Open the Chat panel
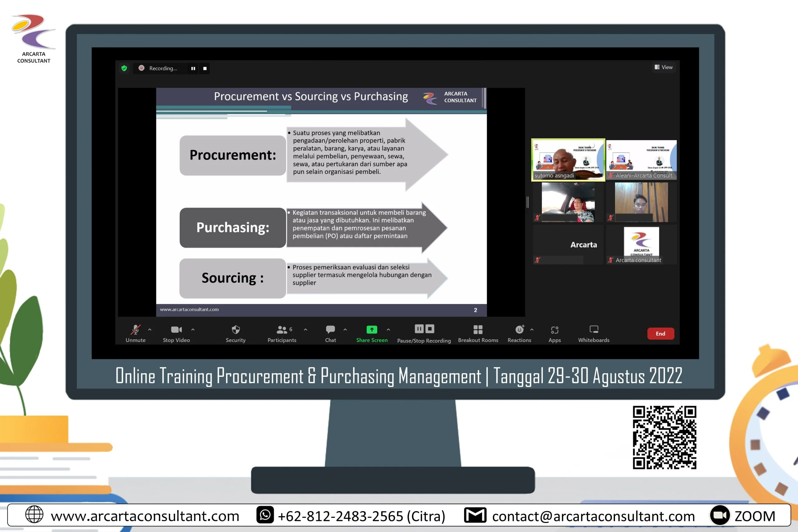 point(330,329)
